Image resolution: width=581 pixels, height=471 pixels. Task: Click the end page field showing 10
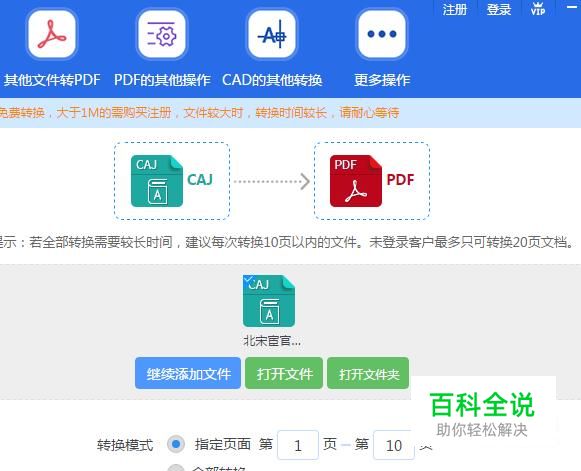tap(394, 445)
